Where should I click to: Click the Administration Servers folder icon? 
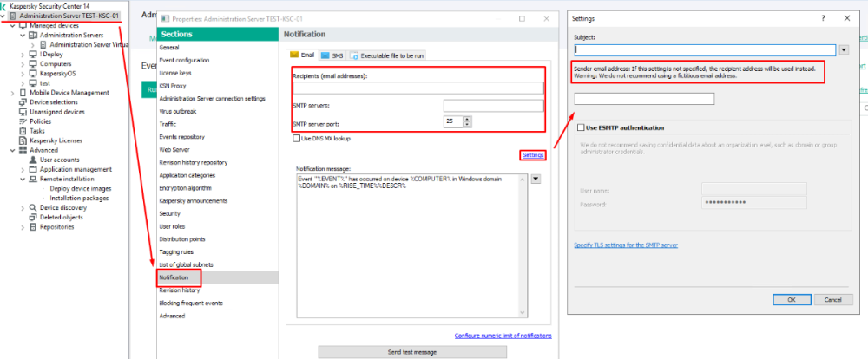(33, 35)
